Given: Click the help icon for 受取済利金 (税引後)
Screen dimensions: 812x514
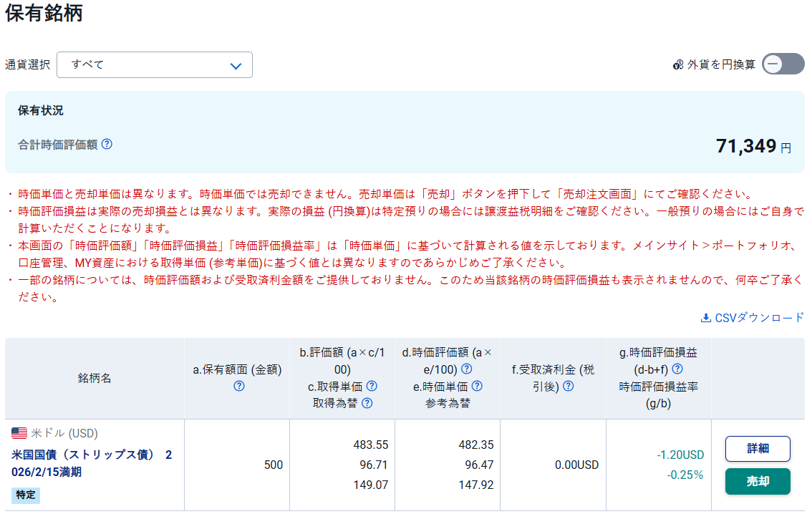Looking at the screenshot, I should click(x=568, y=384).
